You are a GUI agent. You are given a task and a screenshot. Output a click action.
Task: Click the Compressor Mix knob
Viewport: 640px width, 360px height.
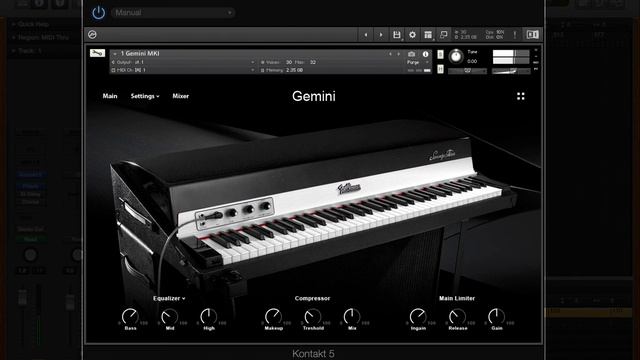point(352,316)
